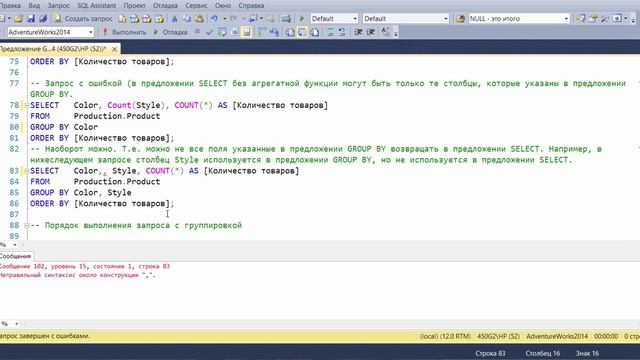Image resolution: width=640 pixels, height=360 pixels.
Task: Decrease indent of selected lines
Action: (x=358, y=32)
